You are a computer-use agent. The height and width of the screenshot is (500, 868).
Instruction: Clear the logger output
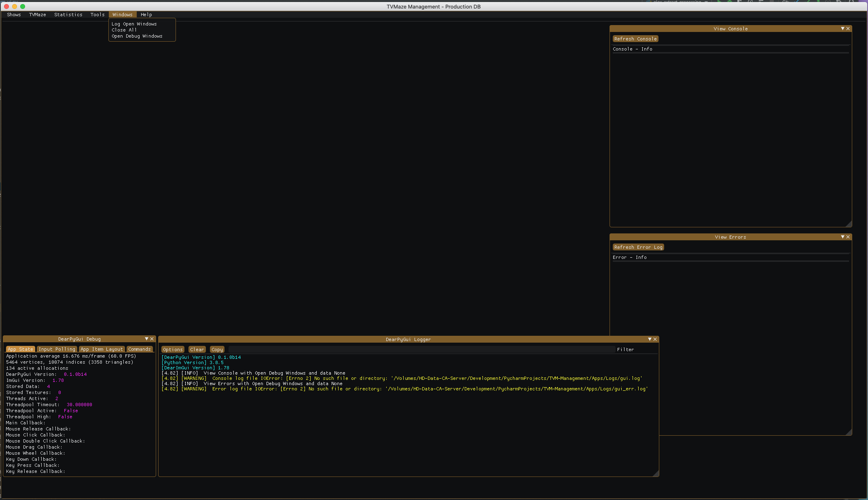point(197,349)
